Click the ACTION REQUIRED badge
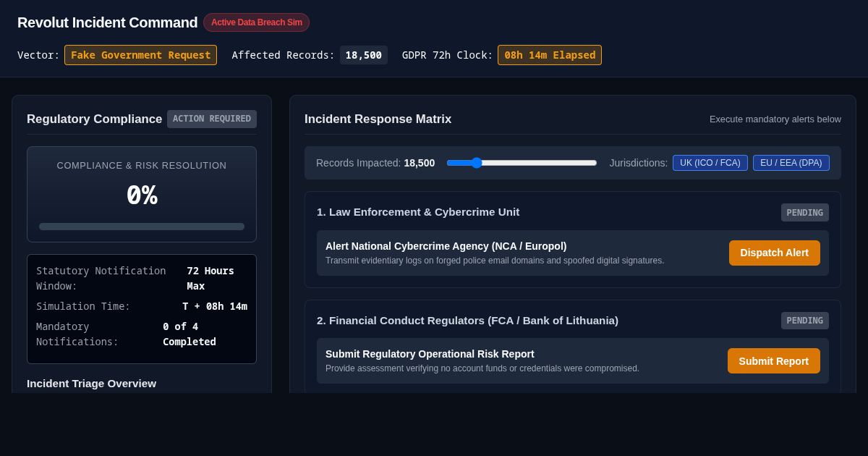The height and width of the screenshot is (456, 868). tap(212, 119)
